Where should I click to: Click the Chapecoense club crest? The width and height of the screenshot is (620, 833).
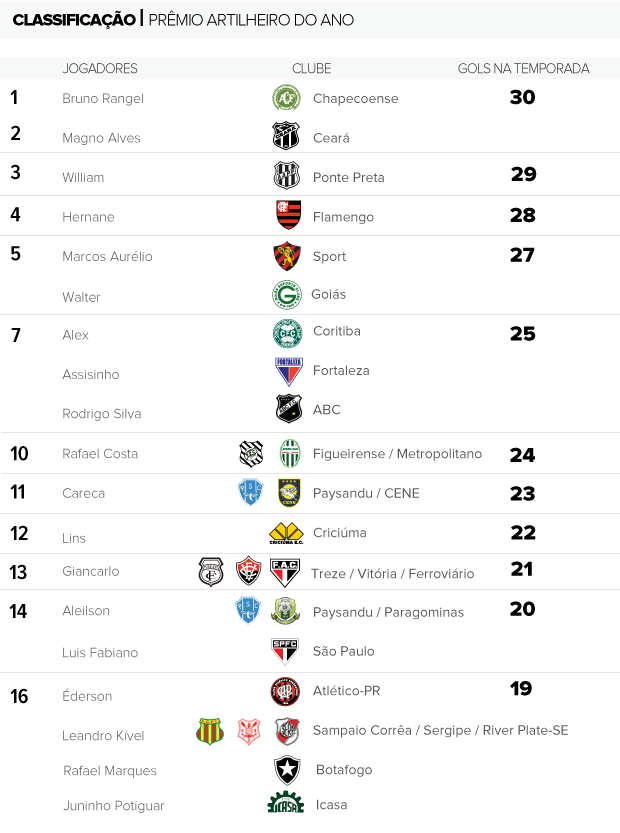click(x=286, y=98)
